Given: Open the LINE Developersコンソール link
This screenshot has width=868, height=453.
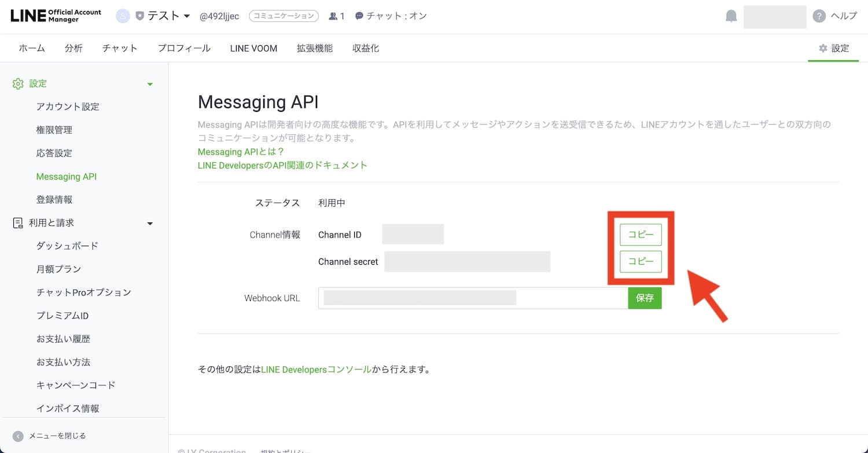Looking at the screenshot, I should (316, 369).
